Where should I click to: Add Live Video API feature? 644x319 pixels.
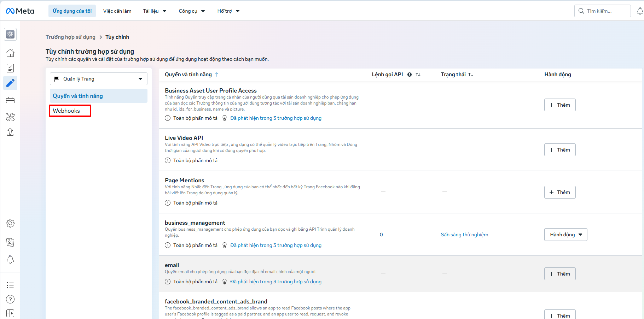(560, 150)
